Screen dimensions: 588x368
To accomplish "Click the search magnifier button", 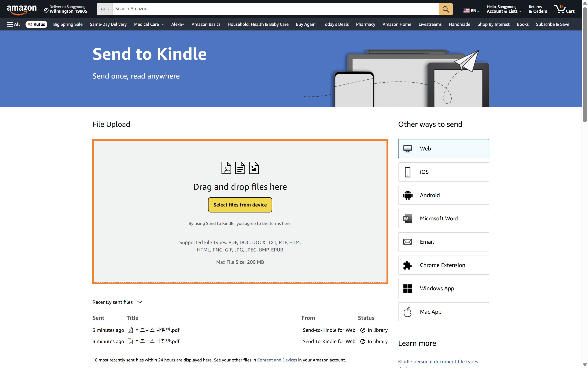I will click(446, 9).
